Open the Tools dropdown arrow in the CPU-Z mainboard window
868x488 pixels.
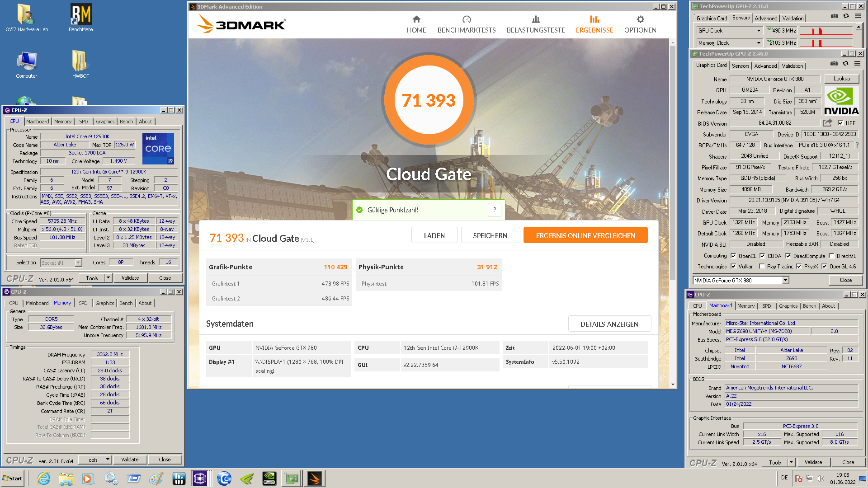[791, 462]
